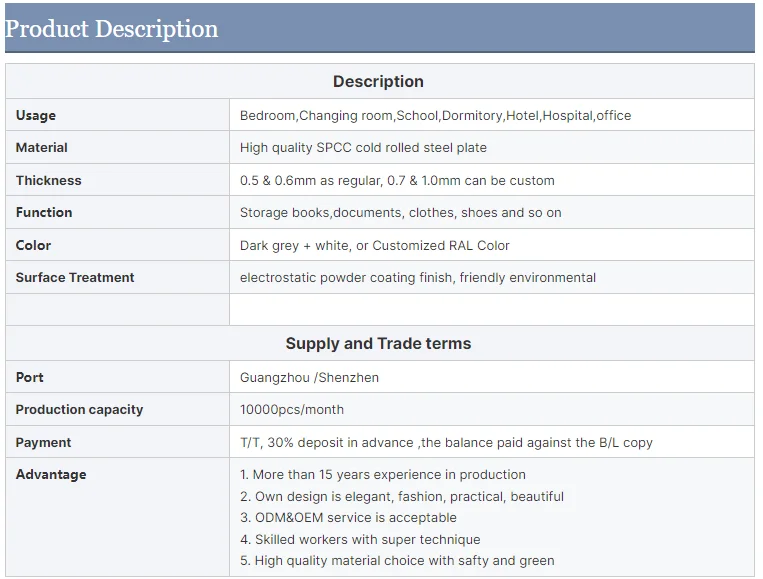Select the Material row label
Image resolution: width=763 pixels, height=579 pixels.
[42, 147]
